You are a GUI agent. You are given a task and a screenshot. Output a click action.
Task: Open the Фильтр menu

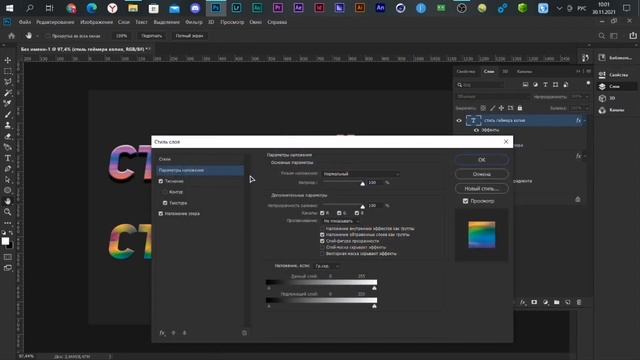[x=193, y=22]
